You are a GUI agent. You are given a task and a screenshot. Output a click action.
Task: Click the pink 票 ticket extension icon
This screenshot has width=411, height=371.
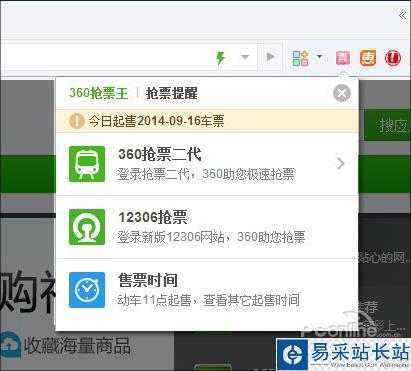pos(343,58)
